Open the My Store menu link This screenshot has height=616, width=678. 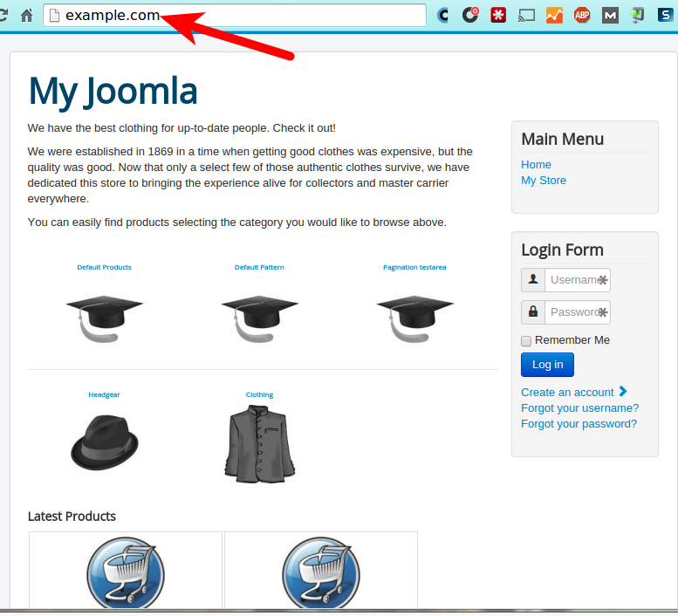pos(543,181)
